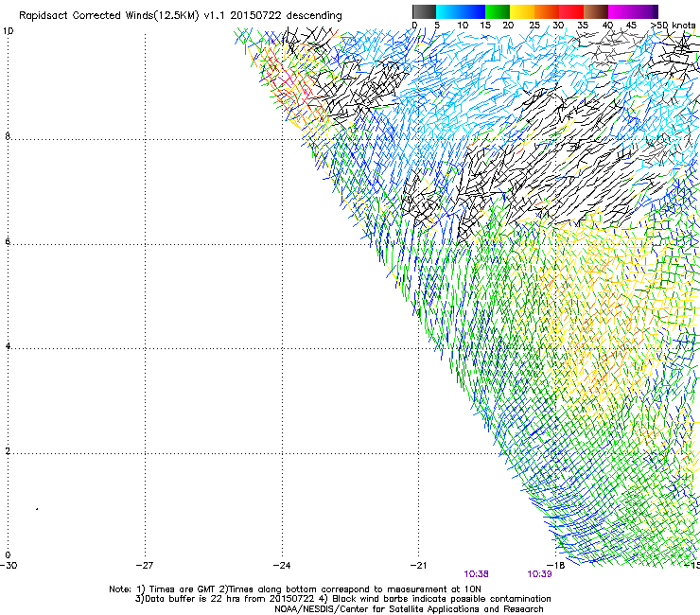The height and width of the screenshot is (615, 700).
Task: Click the latitude axis label '2'
Action: [8, 451]
